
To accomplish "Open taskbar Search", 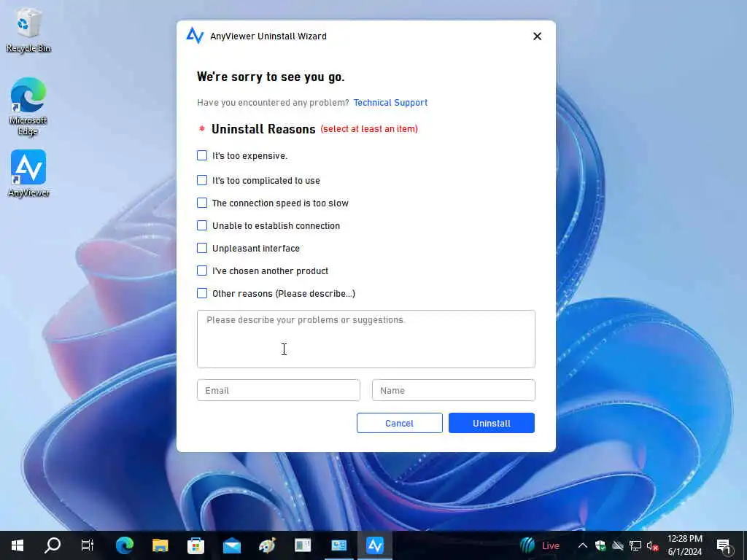I will pyautogui.click(x=53, y=545).
